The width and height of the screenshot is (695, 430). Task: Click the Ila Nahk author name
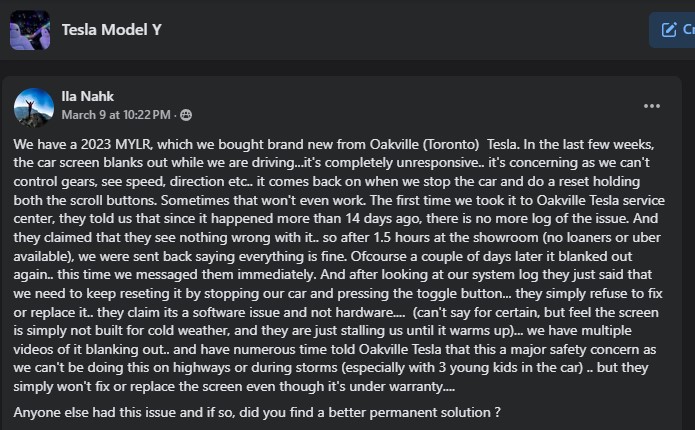pyautogui.click(x=89, y=98)
